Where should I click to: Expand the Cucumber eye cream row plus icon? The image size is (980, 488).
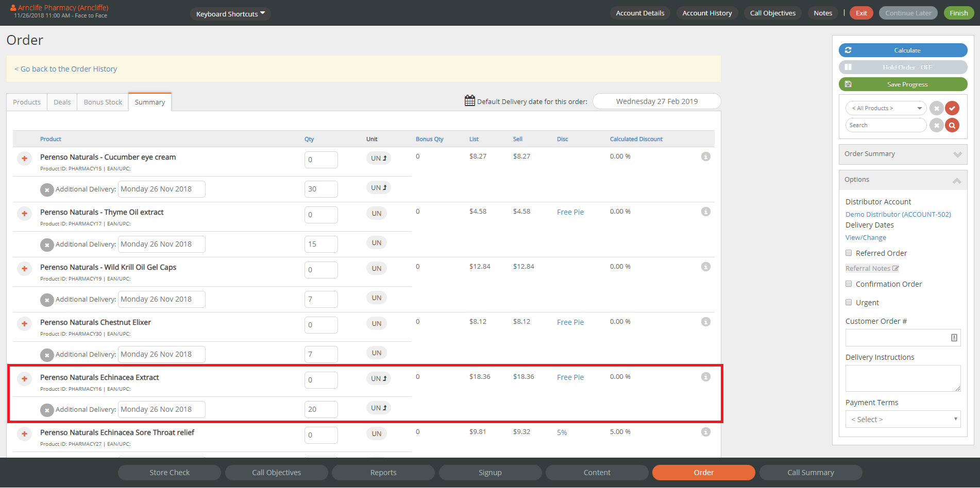click(24, 159)
